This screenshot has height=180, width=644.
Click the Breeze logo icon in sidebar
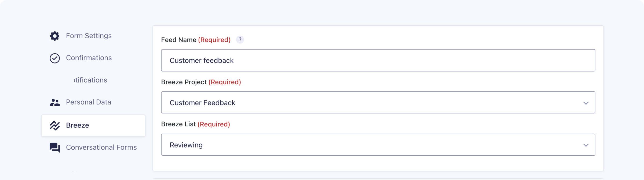[x=55, y=125]
